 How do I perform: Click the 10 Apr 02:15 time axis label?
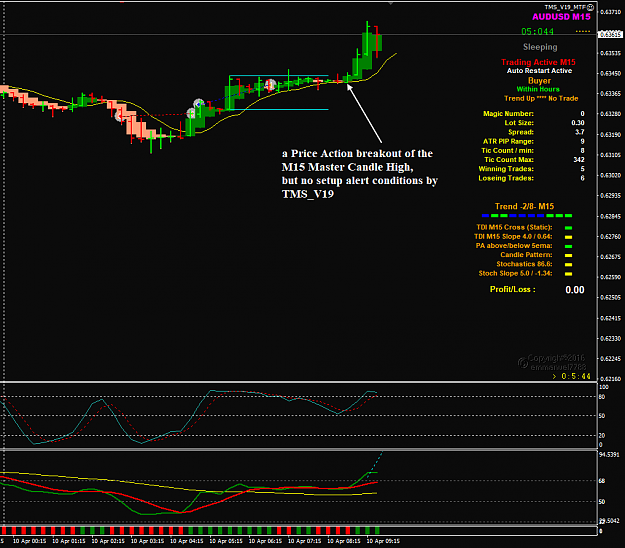coord(108,541)
